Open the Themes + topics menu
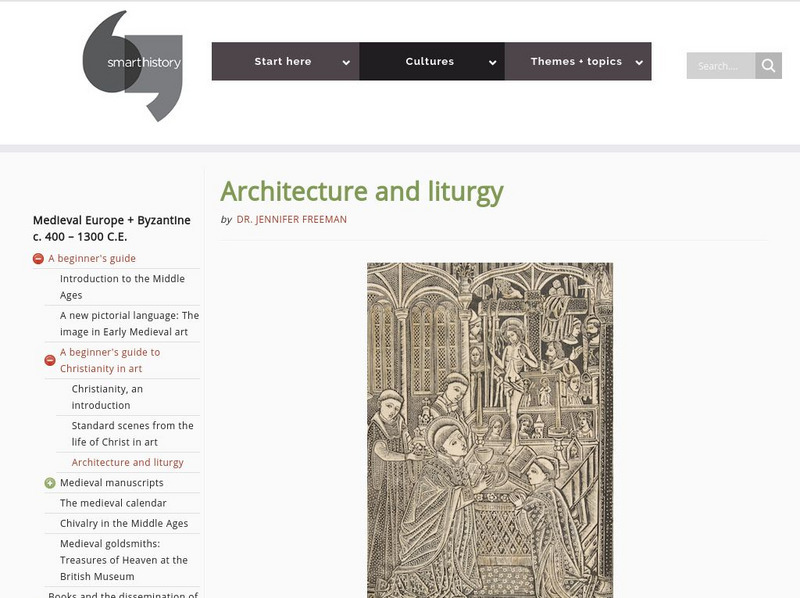Viewport: 800px width, 598px height. coord(578,61)
